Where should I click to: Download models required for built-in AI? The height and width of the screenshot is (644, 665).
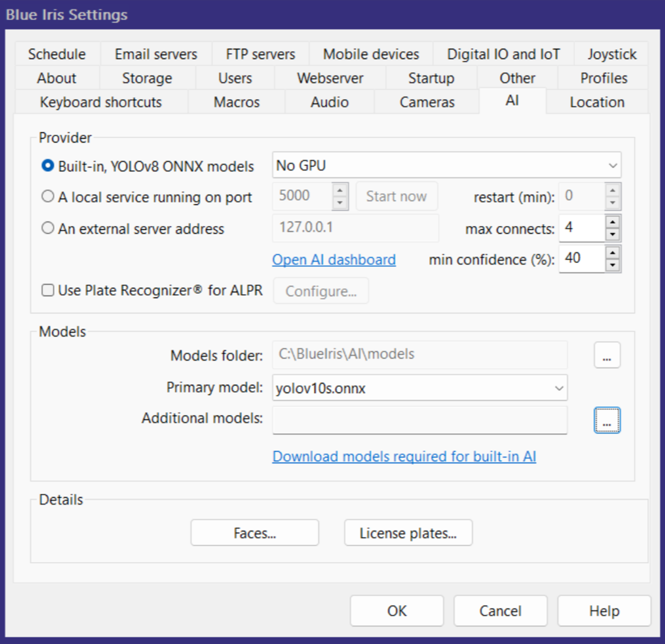(405, 456)
